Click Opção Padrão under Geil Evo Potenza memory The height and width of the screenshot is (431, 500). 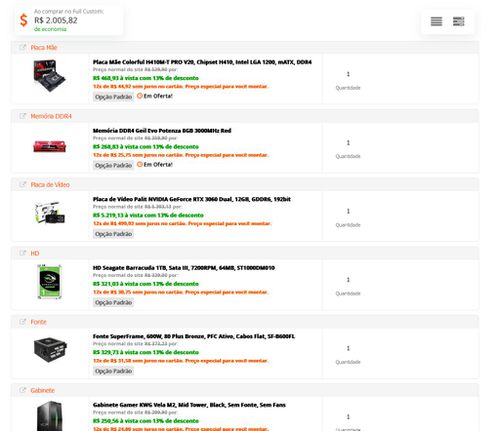tap(113, 165)
